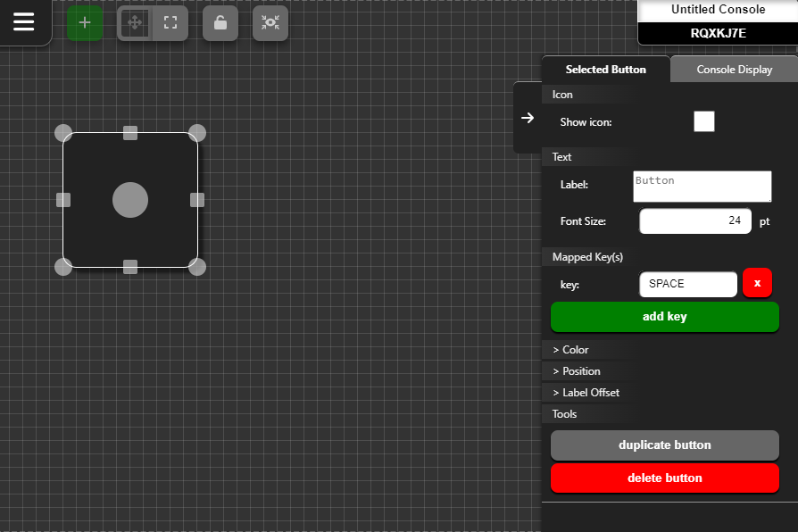Click the bottom-right corner round handle
This screenshot has height=532, width=798.
197,267
